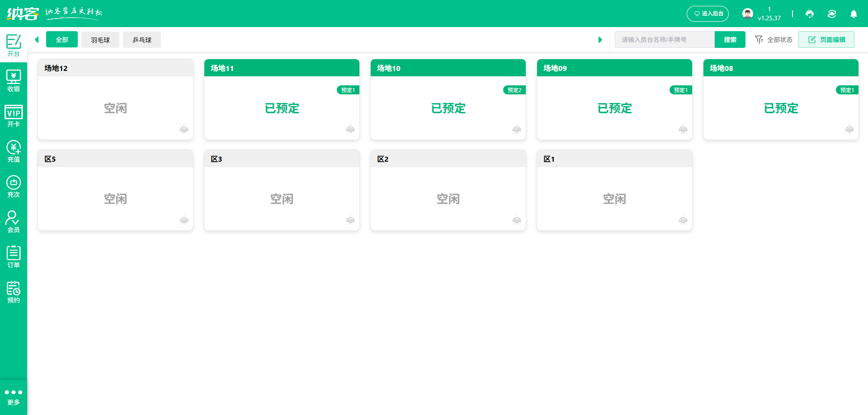Screen dimensions: 868x415
Task: Select the 充次 session recharge icon
Action: coord(14,186)
